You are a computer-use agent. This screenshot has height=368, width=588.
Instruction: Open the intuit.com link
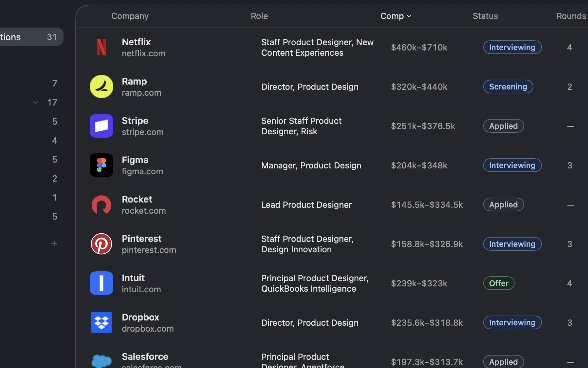coord(141,289)
